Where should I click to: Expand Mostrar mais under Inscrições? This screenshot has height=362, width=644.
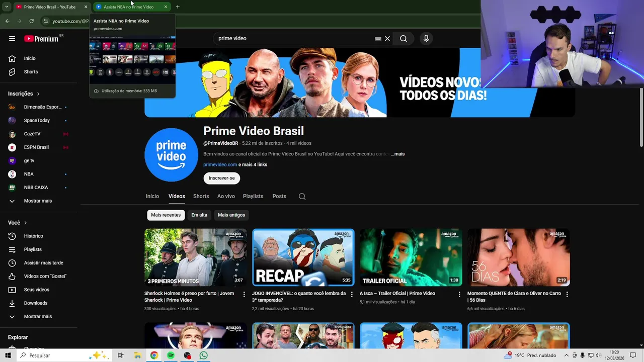tap(39, 201)
